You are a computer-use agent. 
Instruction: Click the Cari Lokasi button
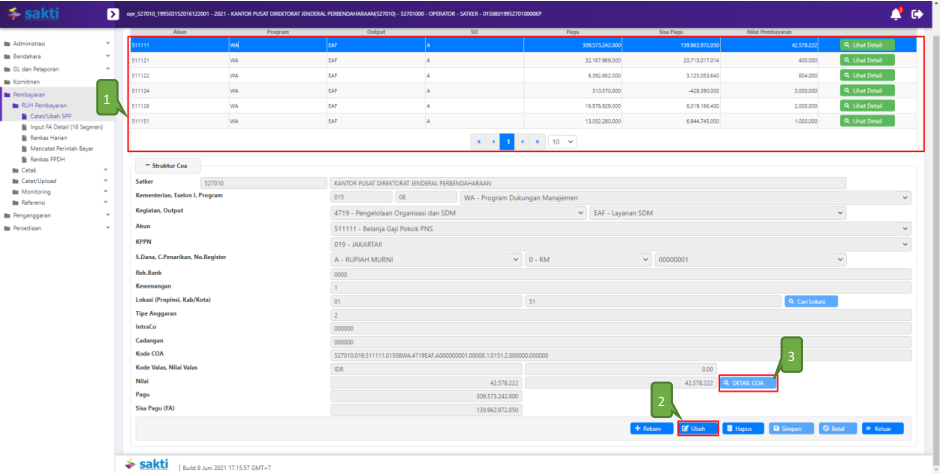click(x=811, y=301)
